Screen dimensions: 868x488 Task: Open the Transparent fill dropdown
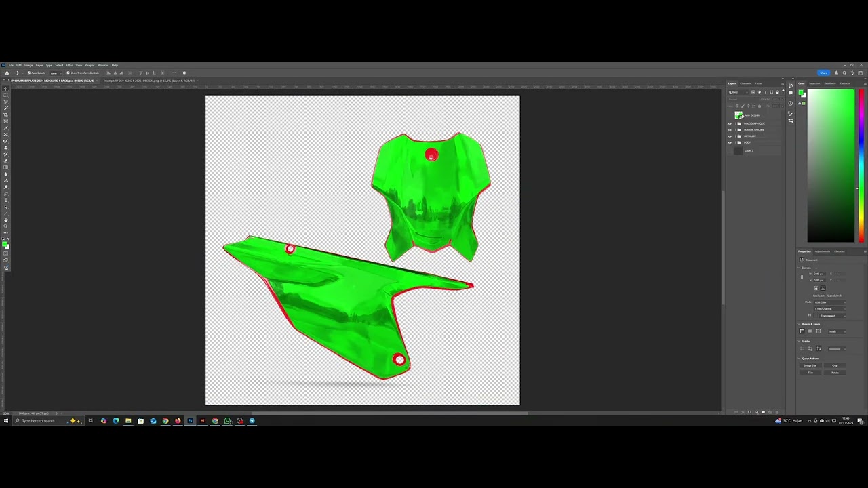pos(832,316)
